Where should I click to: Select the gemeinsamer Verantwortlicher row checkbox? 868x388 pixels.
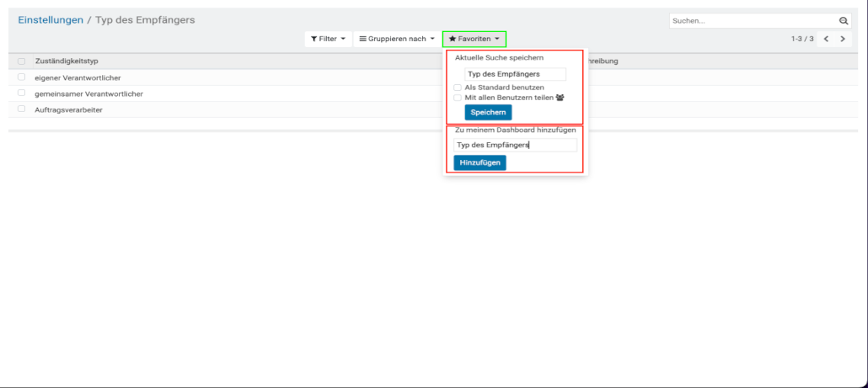click(21, 93)
